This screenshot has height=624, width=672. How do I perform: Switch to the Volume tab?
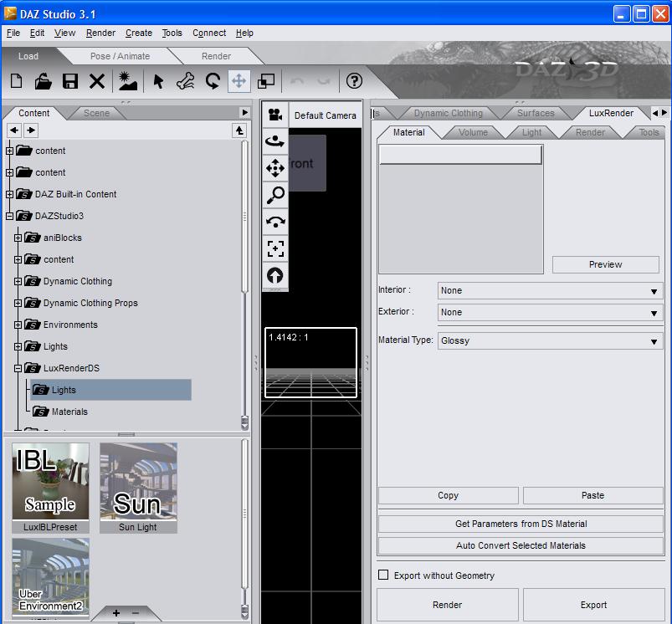pos(473,132)
